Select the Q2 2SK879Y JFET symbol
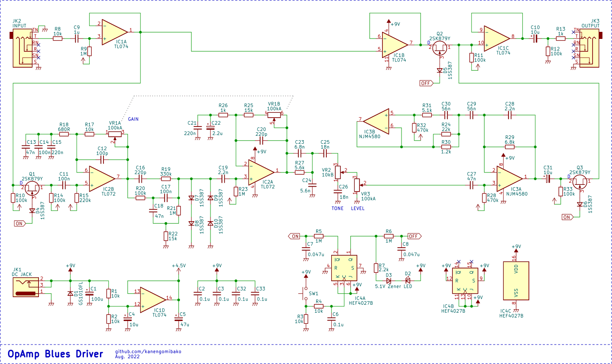The height and width of the screenshot is (364, 612). click(x=440, y=48)
